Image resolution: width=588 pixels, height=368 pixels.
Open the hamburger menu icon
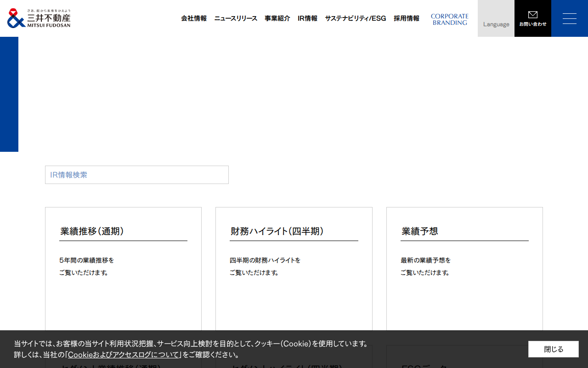[570, 18]
